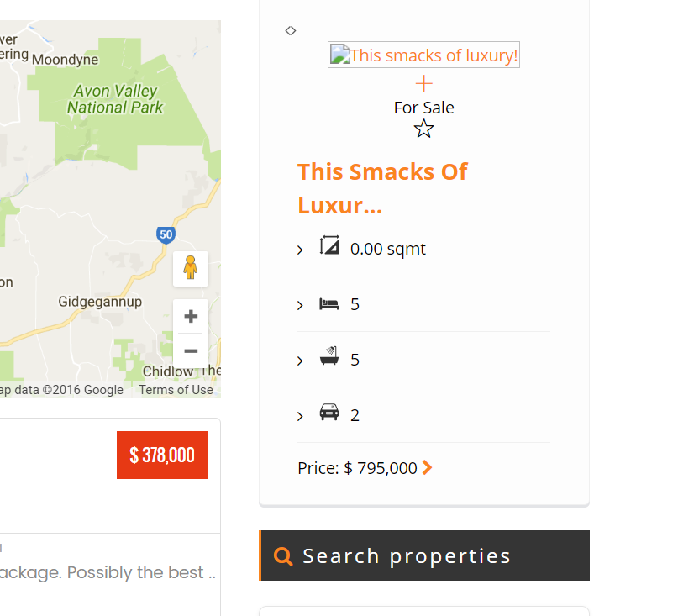Expand the bathrooms row chevron

(x=300, y=361)
